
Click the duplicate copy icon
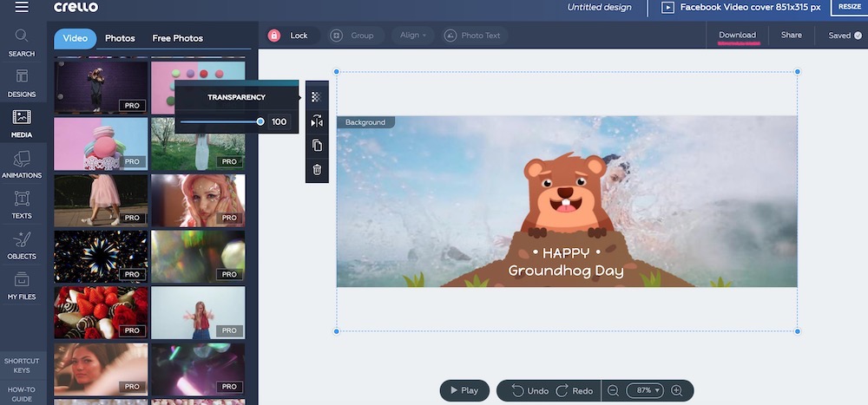(317, 146)
